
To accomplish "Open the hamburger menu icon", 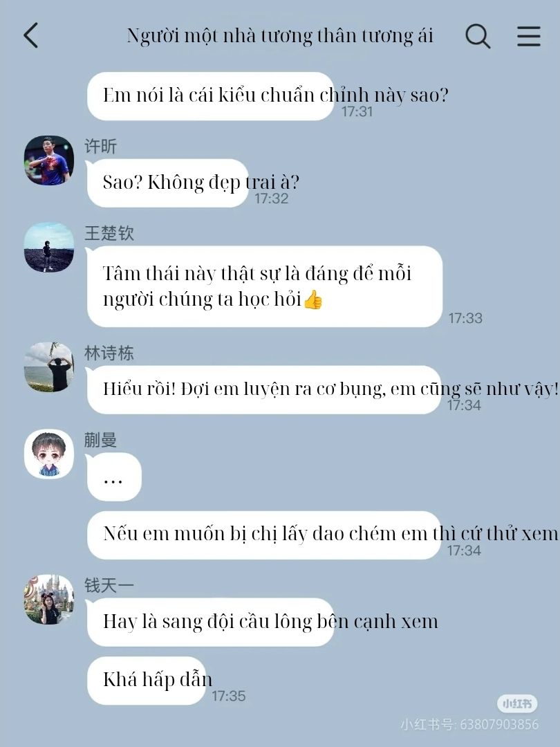I will tap(529, 36).
